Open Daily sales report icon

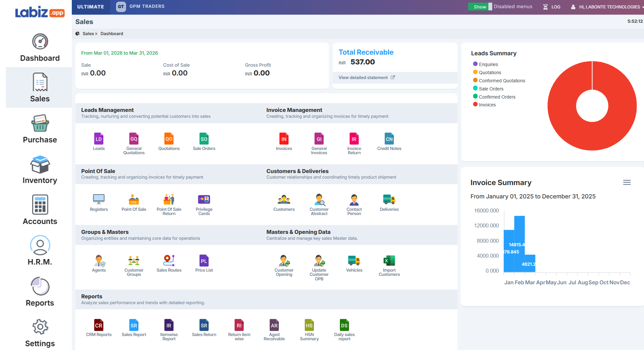[x=344, y=325]
